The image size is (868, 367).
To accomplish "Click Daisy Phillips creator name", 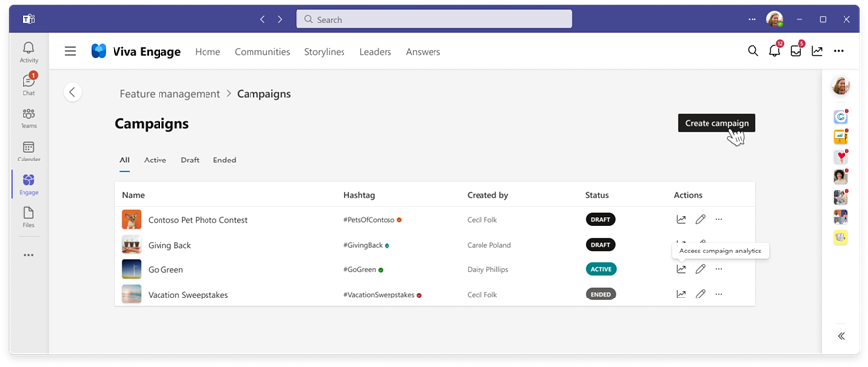I will tap(487, 269).
